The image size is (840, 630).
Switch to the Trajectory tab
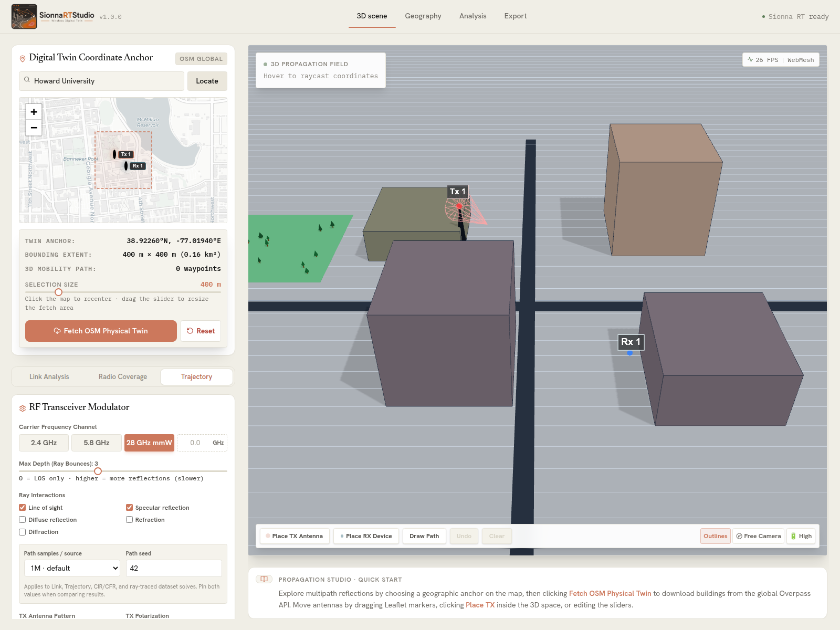(x=196, y=376)
